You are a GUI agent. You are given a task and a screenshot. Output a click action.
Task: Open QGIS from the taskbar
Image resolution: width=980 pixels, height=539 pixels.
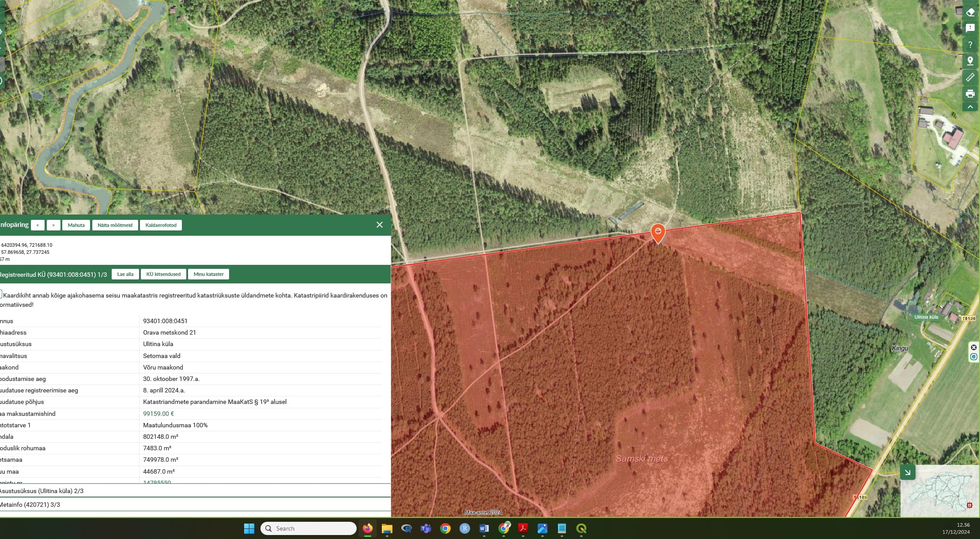(581, 528)
